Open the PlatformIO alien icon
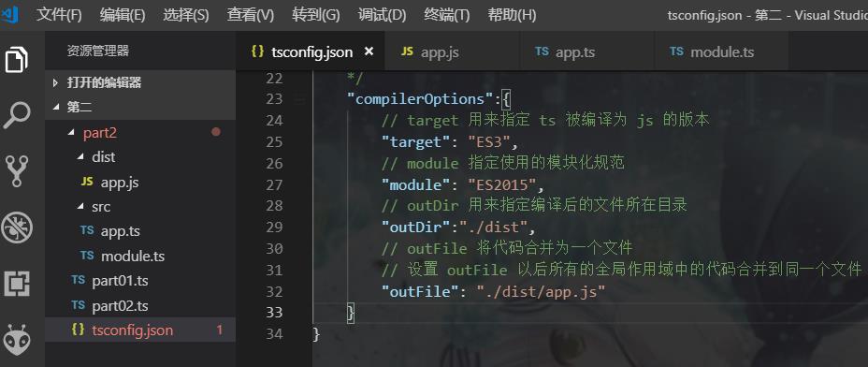Image resolution: width=868 pixels, height=367 pixels. click(x=17, y=339)
